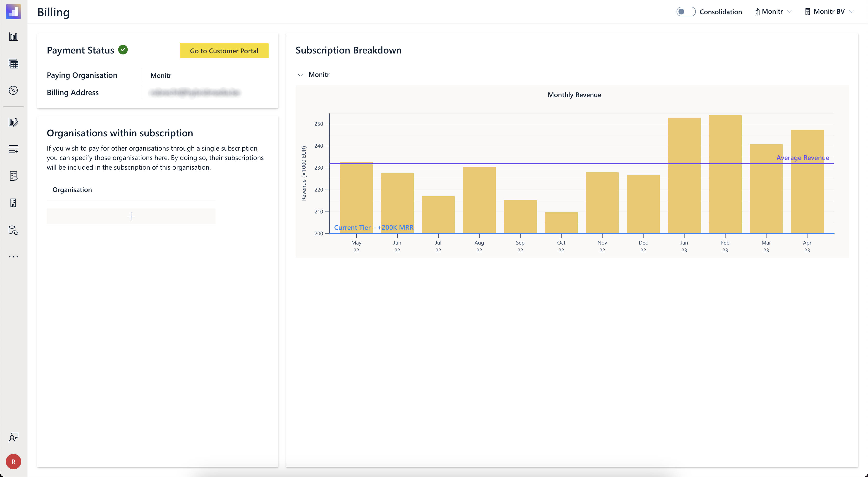868x477 pixels.
Task: Click the Monitr app logo
Action: coord(14,12)
